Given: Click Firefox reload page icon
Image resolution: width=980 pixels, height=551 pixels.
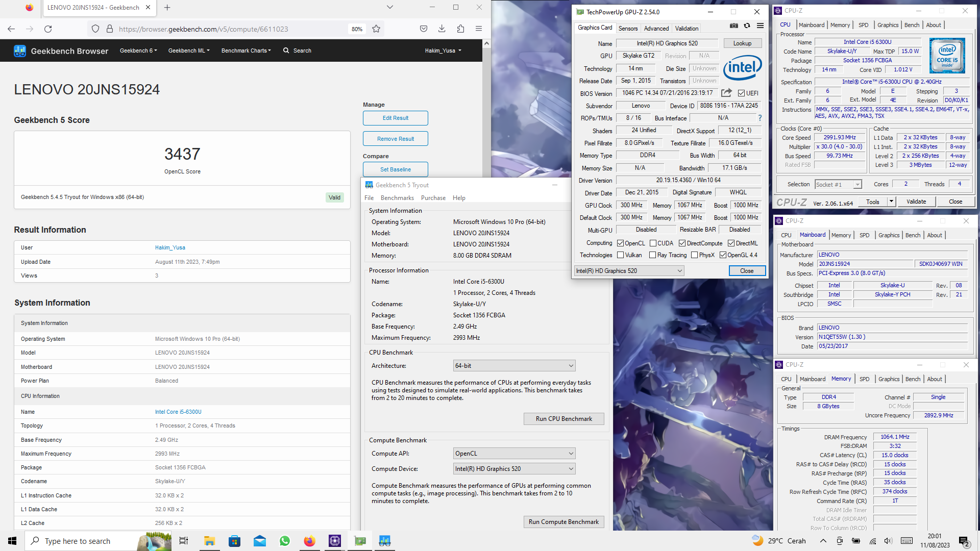Looking at the screenshot, I should (48, 29).
